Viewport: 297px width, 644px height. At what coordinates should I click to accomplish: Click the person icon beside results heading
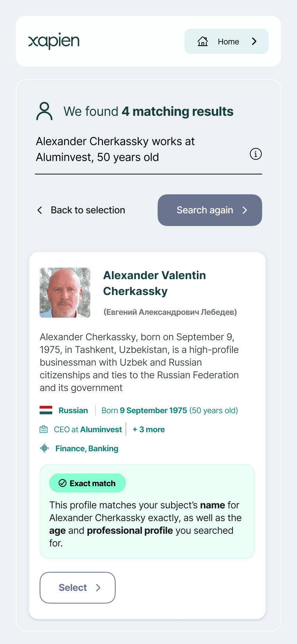44,111
